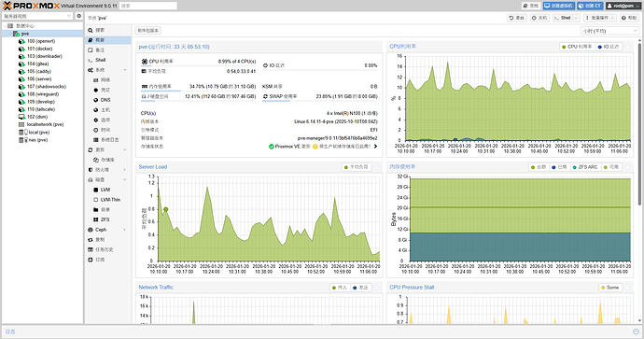
Task: Click the Subscription (订阅) icon
Action: [91, 260]
